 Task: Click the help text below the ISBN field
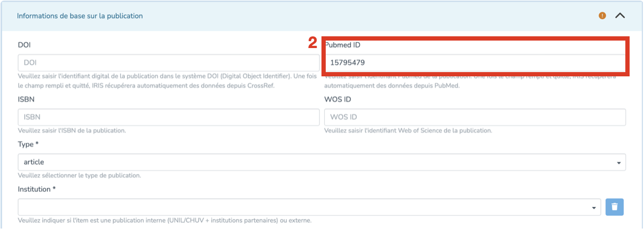tap(72, 131)
